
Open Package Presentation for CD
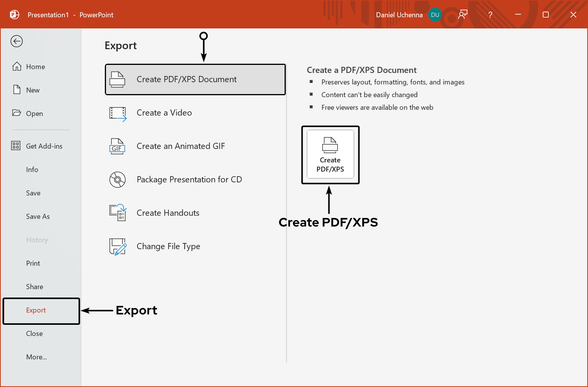189,179
